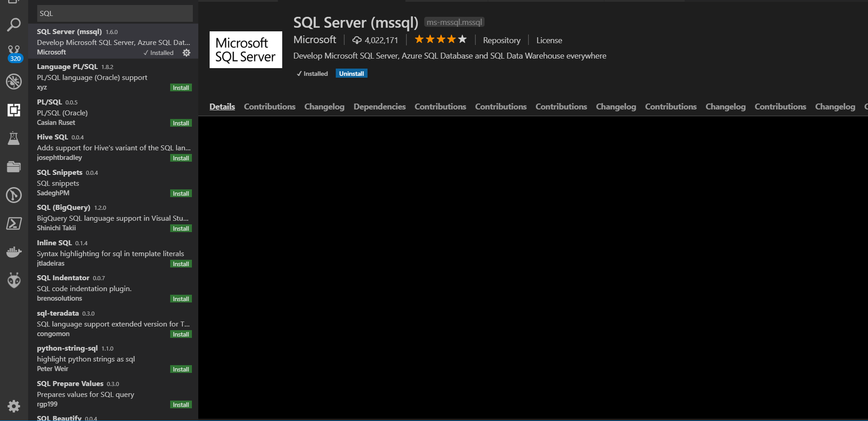
Task: Uninstall the SQL Server (mssql) extension
Action: click(x=351, y=73)
